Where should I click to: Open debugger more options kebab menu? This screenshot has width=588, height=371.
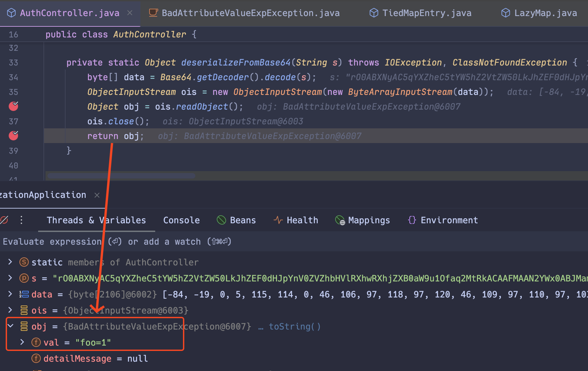coord(21,220)
